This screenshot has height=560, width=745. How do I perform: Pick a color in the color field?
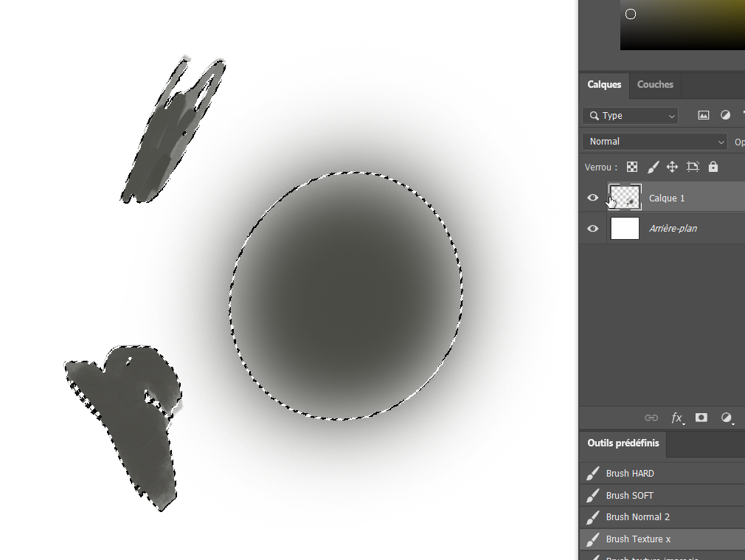tap(682, 26)
